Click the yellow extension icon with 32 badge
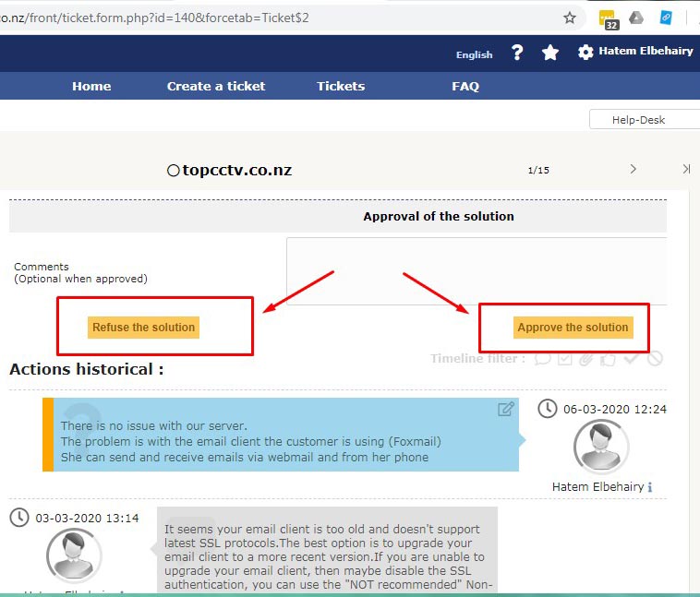The width and height of the screenshot is (700, 597). coord(608,18)
